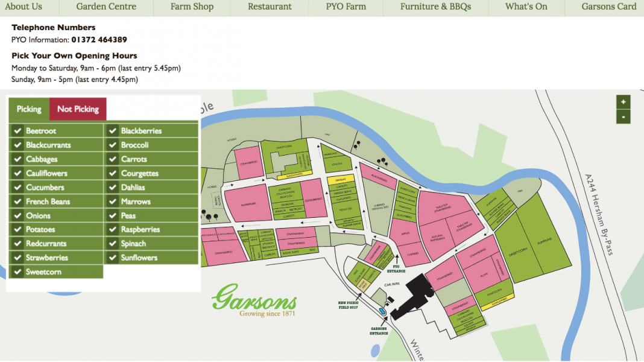Open the Garden Centre menu

106,7
